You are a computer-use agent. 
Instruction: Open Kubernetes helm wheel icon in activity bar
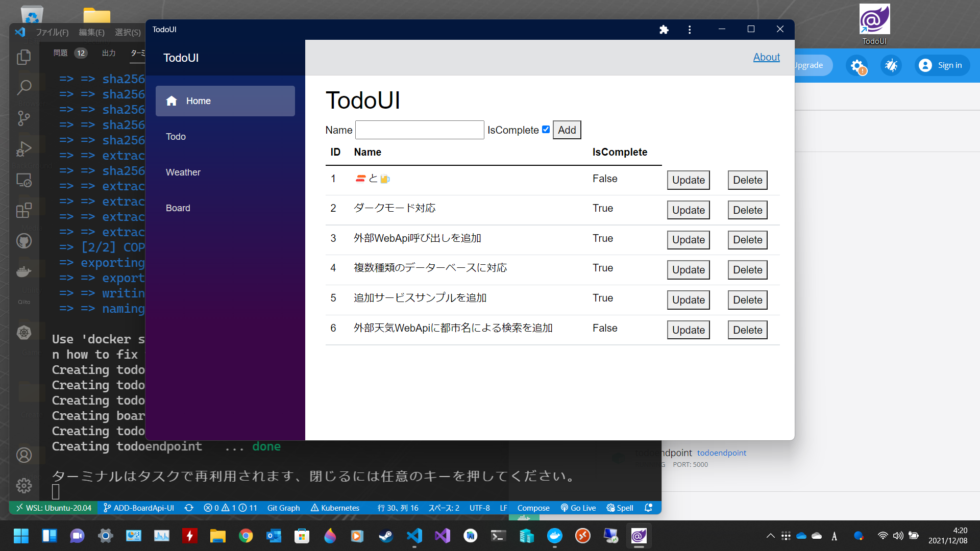click(24, 333)
